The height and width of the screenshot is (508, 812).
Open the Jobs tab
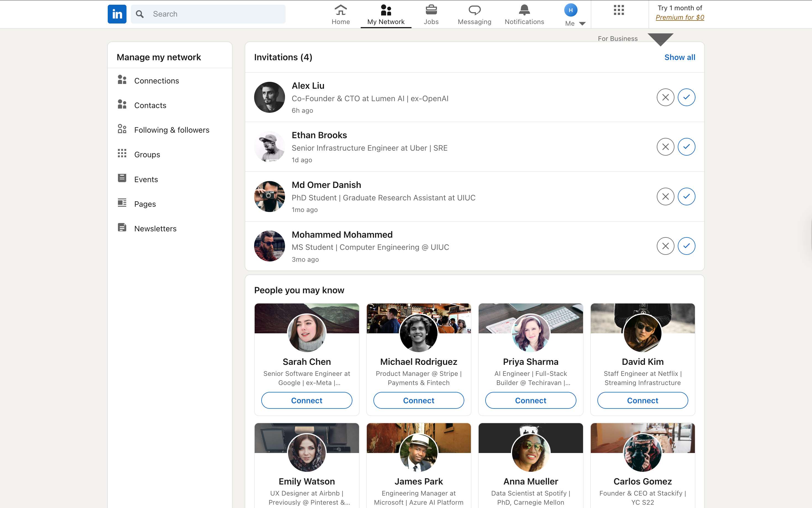pyautogui.click(x=431, y=14)
